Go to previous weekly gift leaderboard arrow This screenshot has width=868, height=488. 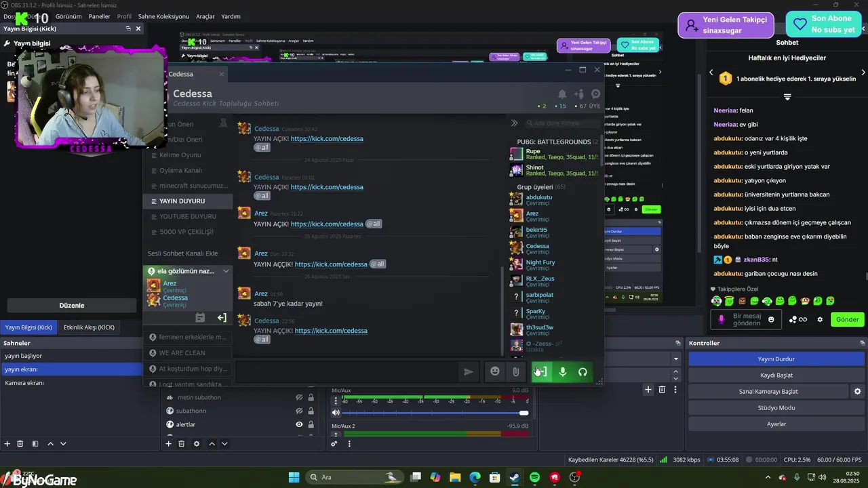click(711, 73)
